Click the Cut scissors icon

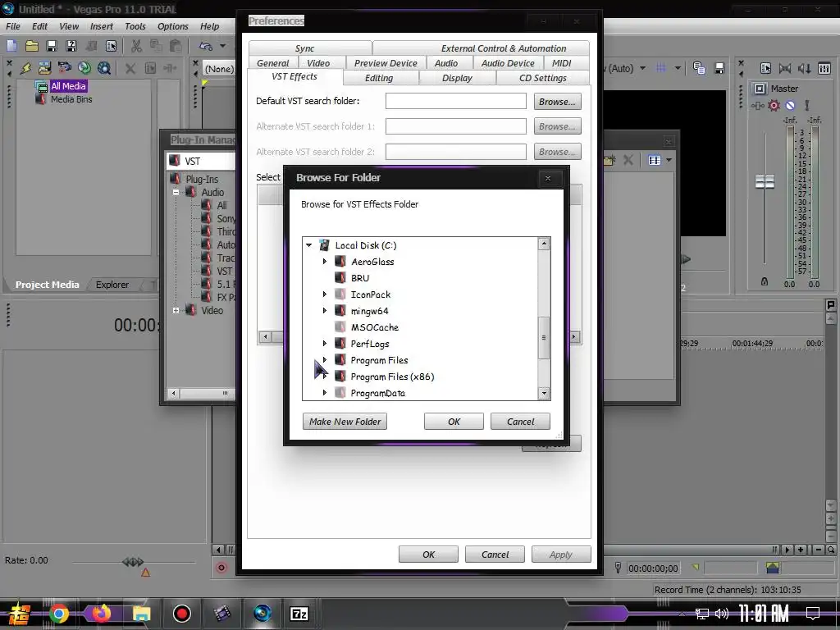pyautogui.click(x=137, y=46)
